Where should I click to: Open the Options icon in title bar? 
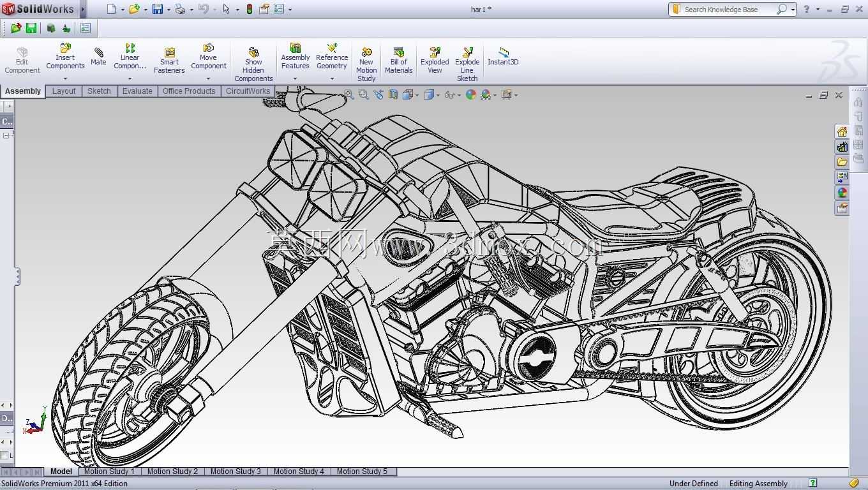[x=279, y=9]
